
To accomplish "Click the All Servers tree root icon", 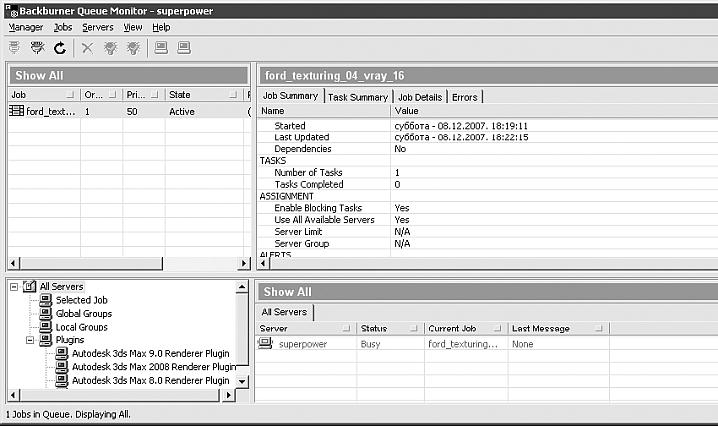I will coord(29,286).
